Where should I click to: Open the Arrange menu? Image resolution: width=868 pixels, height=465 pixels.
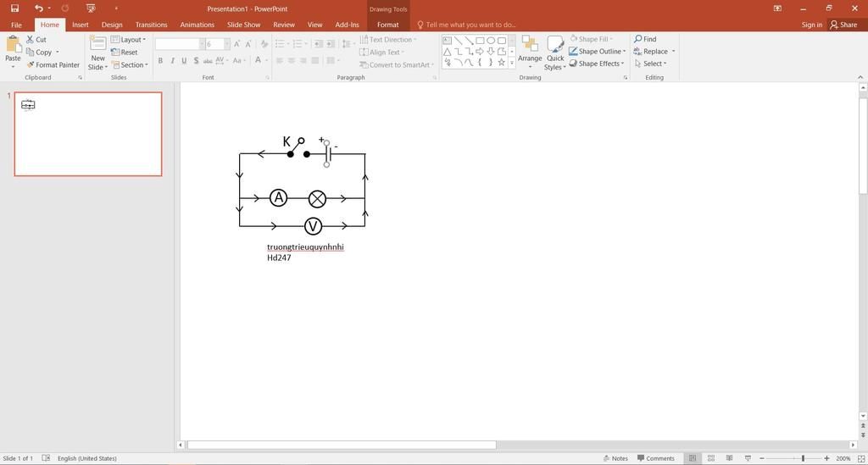pos(530,53)
